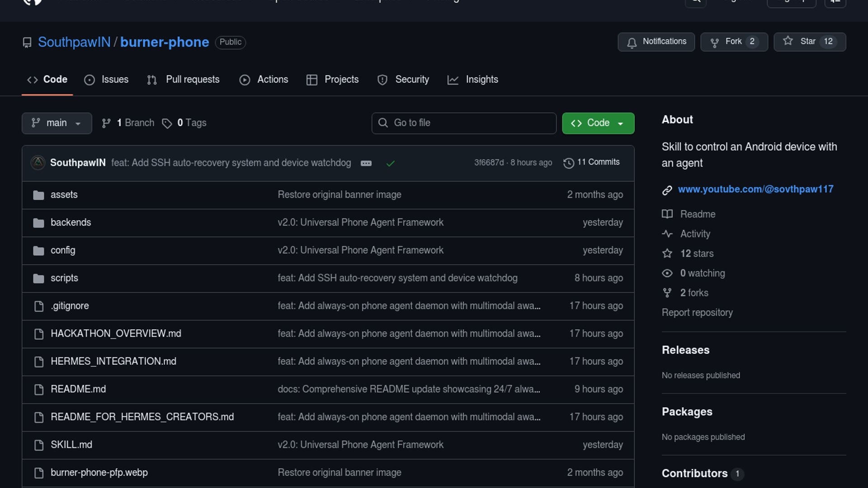868x488 pixels.
Task: Click the Go to file search field
Action: point(464,123)
